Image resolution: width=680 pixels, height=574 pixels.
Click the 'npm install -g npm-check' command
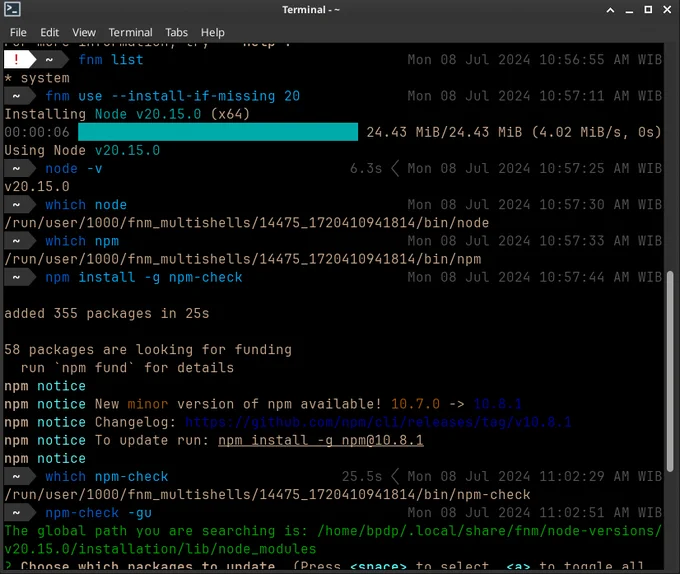[144, 277]
